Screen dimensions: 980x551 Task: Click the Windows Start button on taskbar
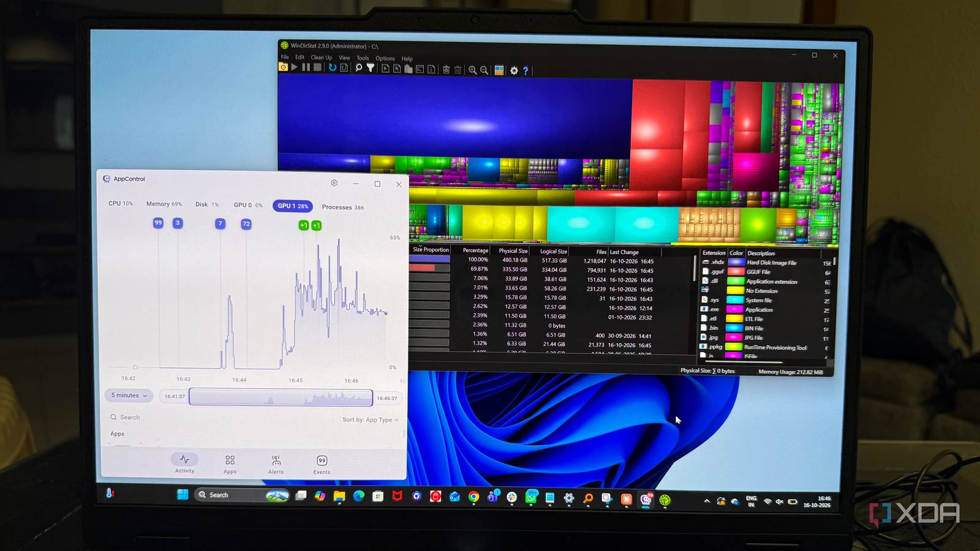pyautogui.click(x=183, y=495)
